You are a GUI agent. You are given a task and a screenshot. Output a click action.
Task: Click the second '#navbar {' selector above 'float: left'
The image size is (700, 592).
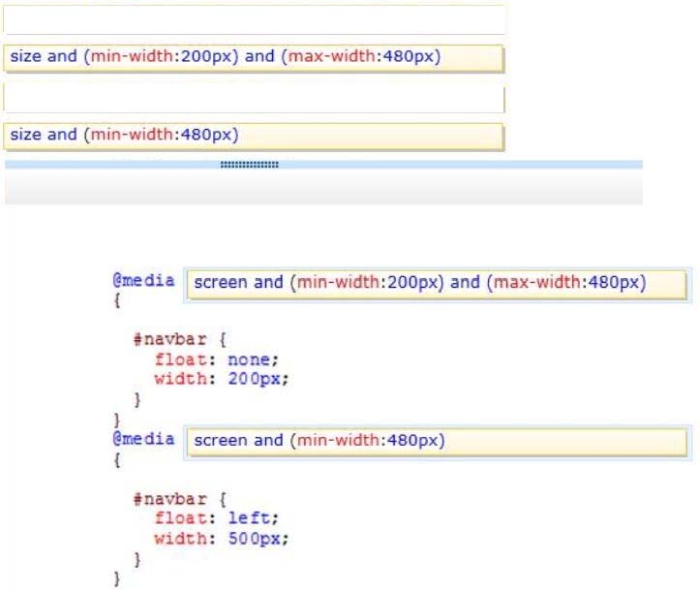click(x=180, y=499)
